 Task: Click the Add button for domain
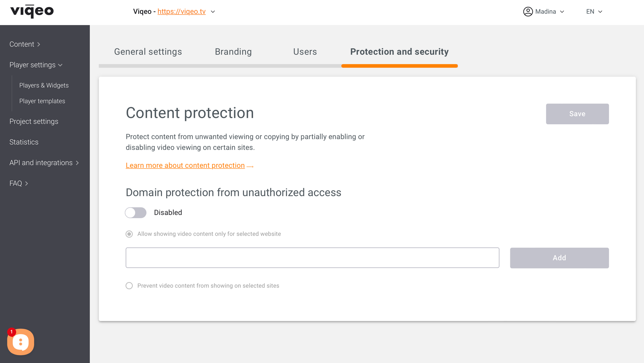coord(560,258)
